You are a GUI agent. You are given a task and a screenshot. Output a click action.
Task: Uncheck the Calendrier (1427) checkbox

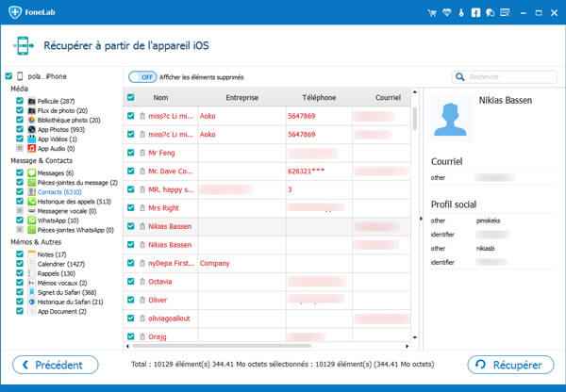[x=20, y=264]
